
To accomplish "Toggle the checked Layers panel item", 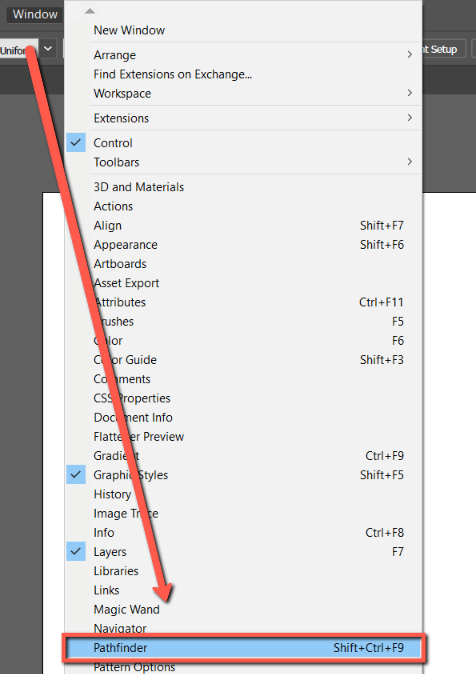I will 243,552.
